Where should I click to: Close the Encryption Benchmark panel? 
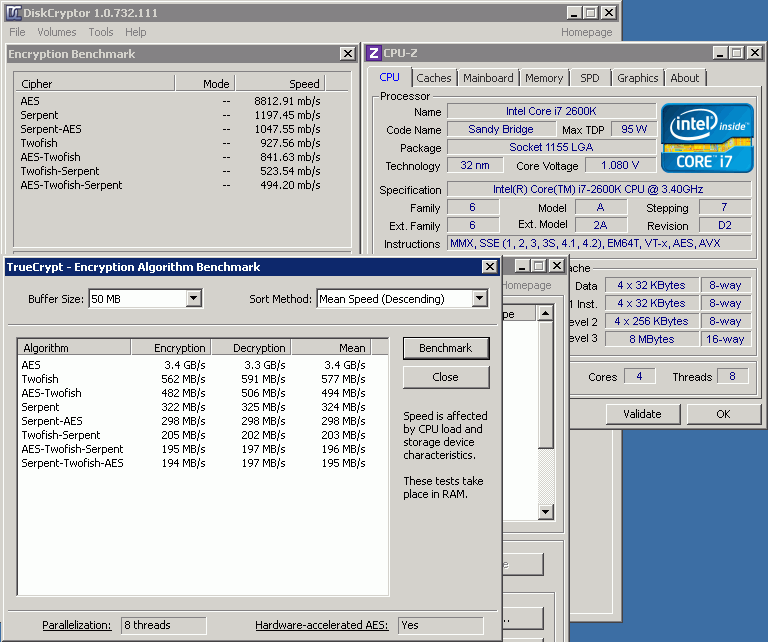347,54
